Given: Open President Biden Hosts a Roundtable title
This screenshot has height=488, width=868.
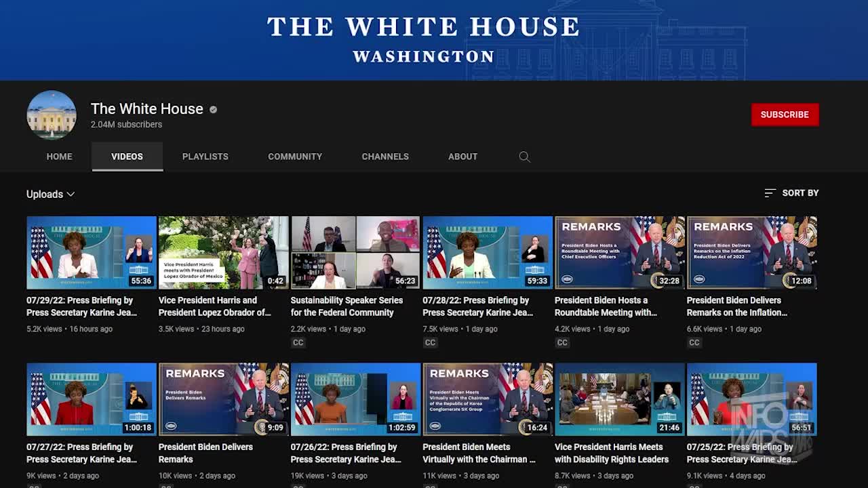Looking at the screenshot, I should 606,306.
